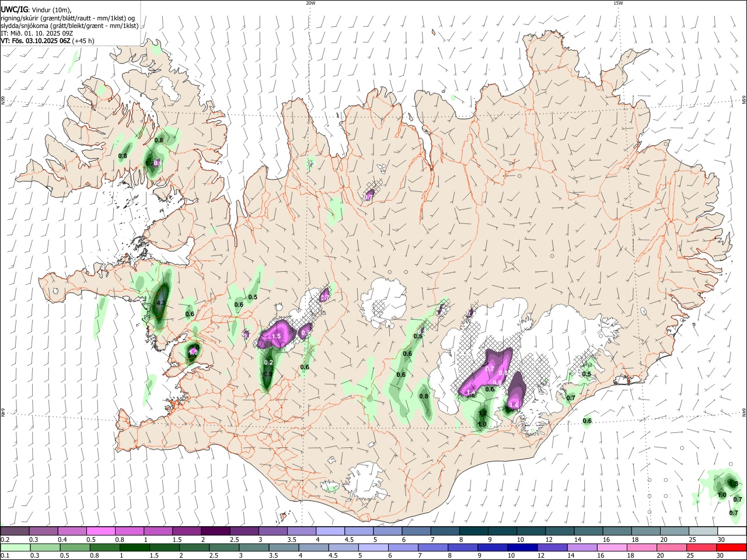Click the '1.4' value in the purple snow area

[x=514, y=404]
